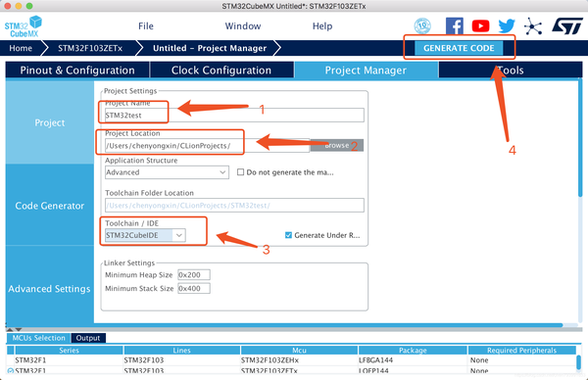Click the ST community network icon

coord(533,26)
